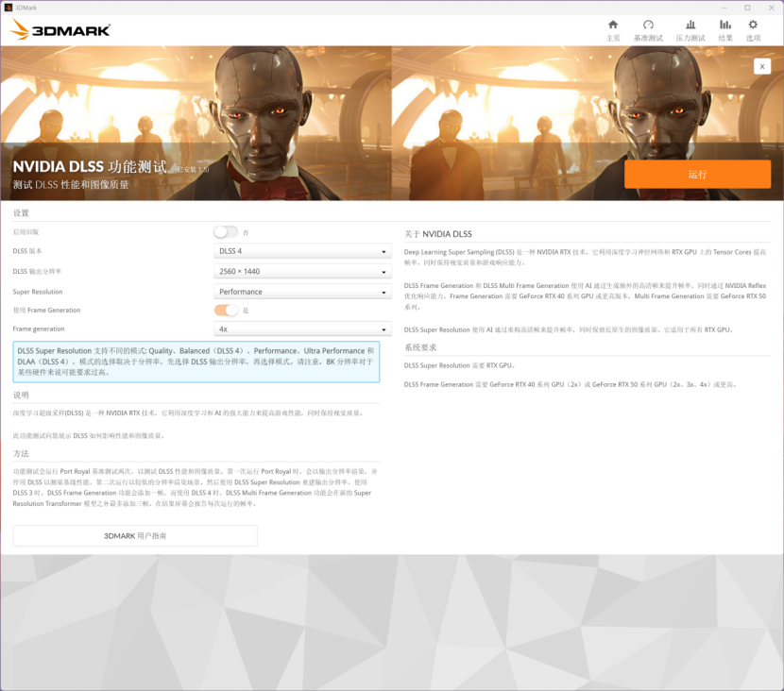Open the Super Resolution Performance dropdown
The height and width of the screenshot is (691, 784).
[302, 292]
